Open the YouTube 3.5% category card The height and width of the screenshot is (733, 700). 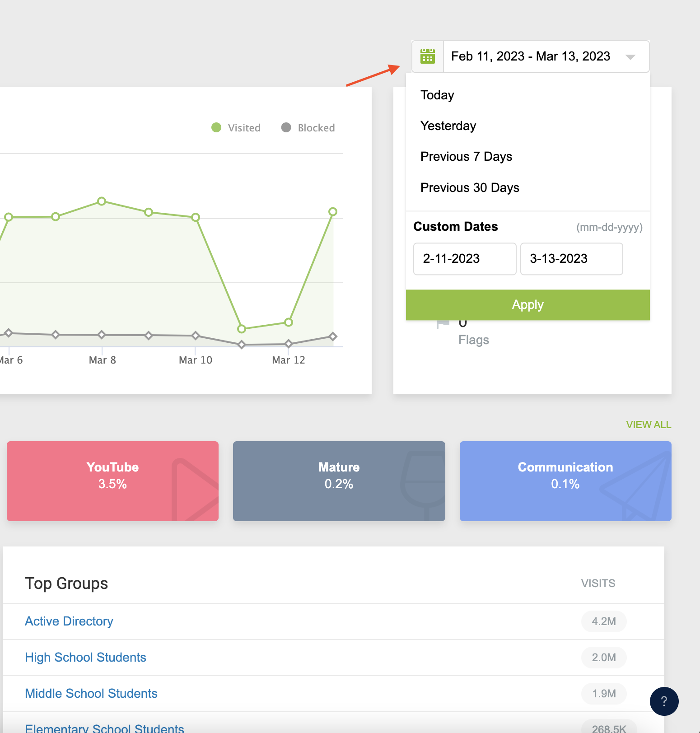(112, 481)
